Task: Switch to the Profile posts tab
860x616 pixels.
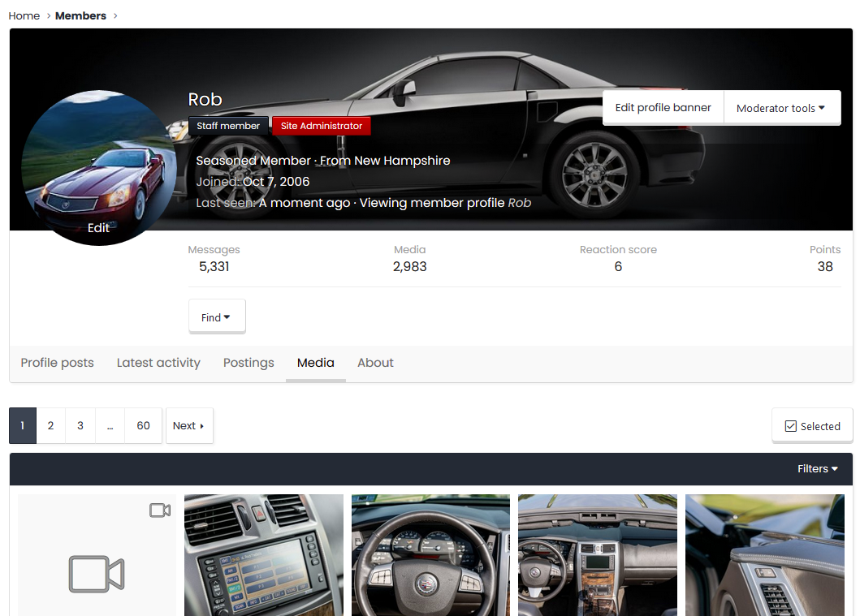Action: (57, 363)
